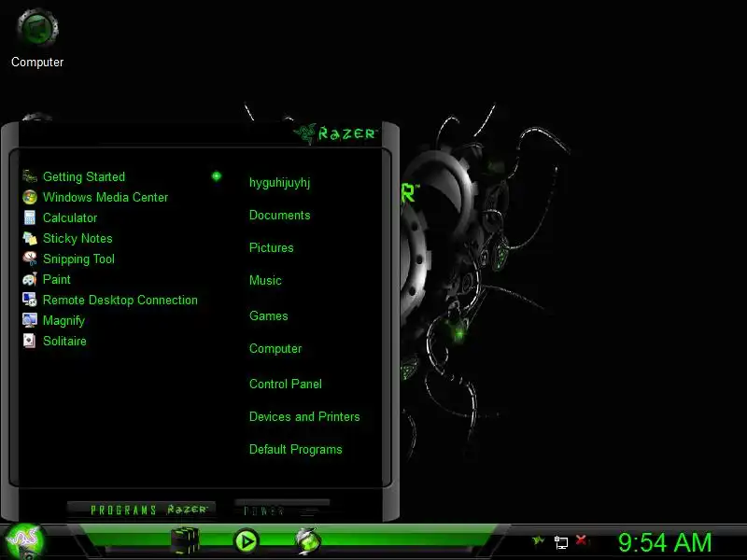This screenshot has height=560, width=747.
Task: Click the Calculator icon
Action: coord(30,217)
